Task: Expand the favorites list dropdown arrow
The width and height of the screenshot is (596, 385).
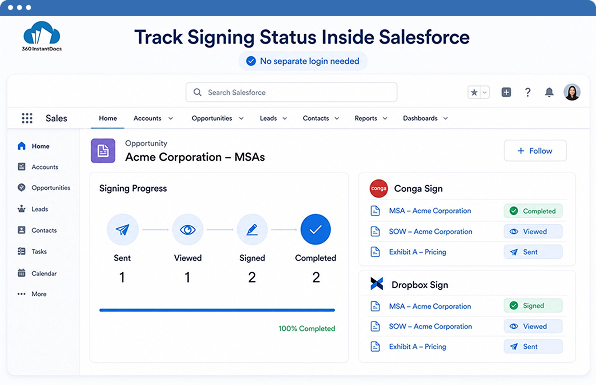Action: point(485,92)
